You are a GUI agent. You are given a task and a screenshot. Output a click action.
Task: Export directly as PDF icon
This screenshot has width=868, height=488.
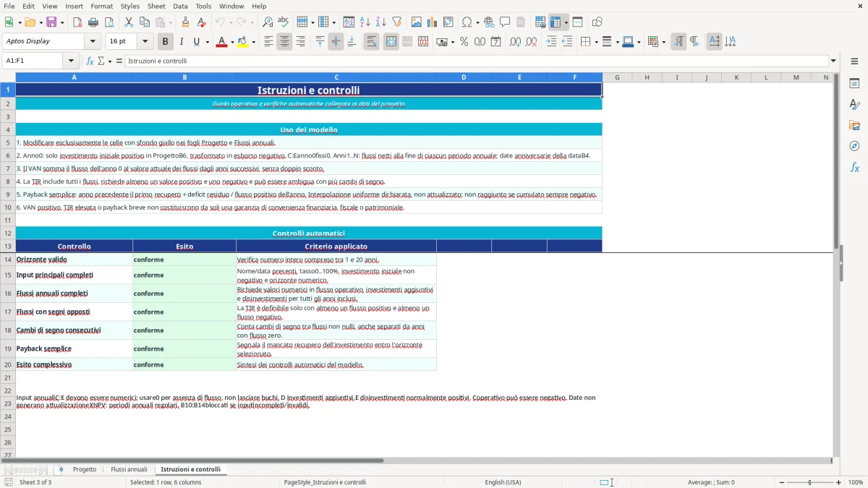[x=77, y=22]
